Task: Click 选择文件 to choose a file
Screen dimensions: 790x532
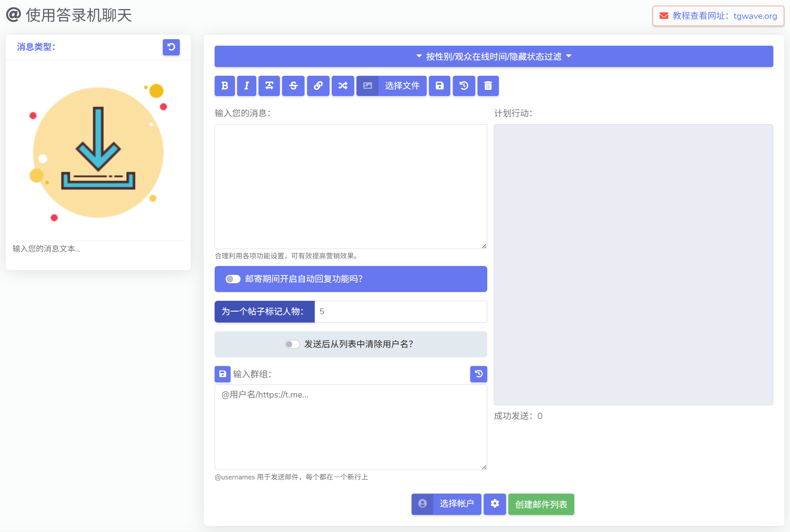Action: 402,86
